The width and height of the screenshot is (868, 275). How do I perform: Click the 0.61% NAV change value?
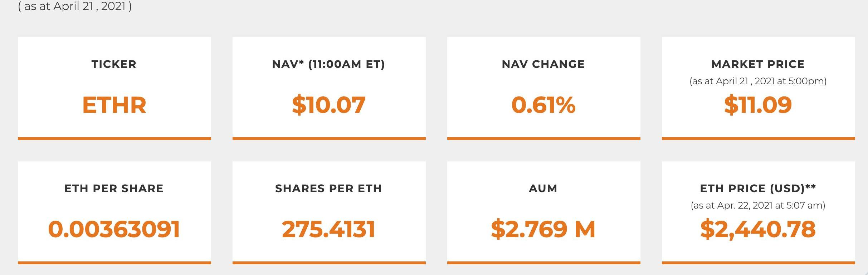click(543, 105)
